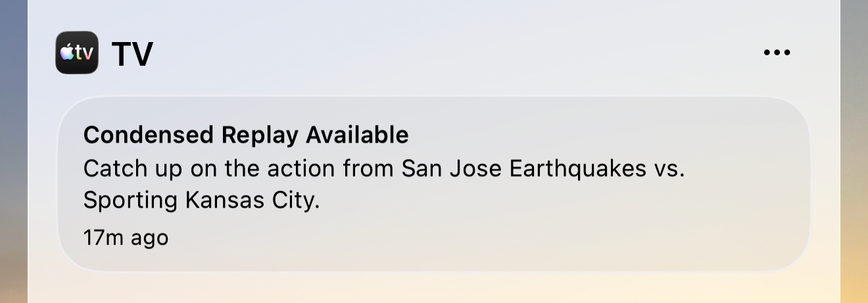Open the three-dot more options menu
The width and height of the screenshot is (868, 303).
[777, 53]
